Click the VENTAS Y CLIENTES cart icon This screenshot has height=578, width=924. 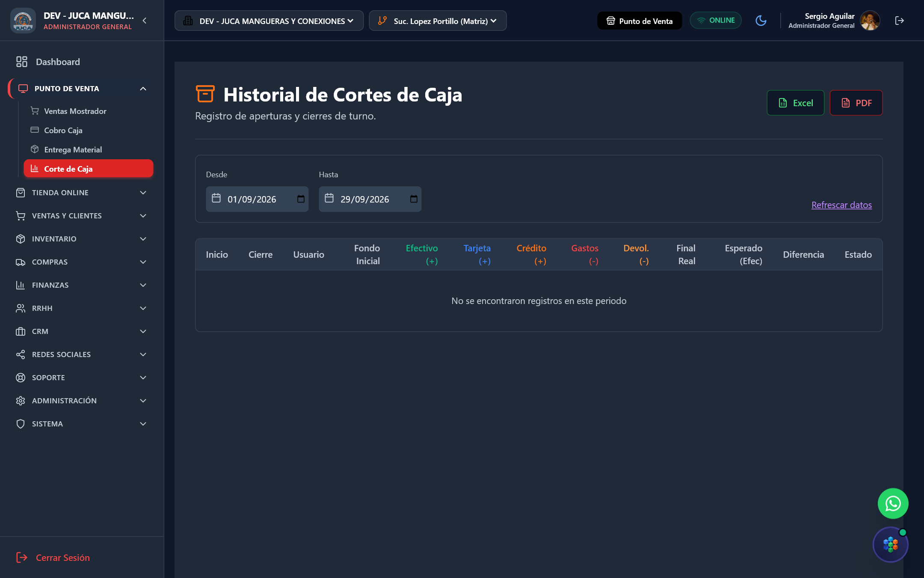pyautogui.click(x=21, y=216)
